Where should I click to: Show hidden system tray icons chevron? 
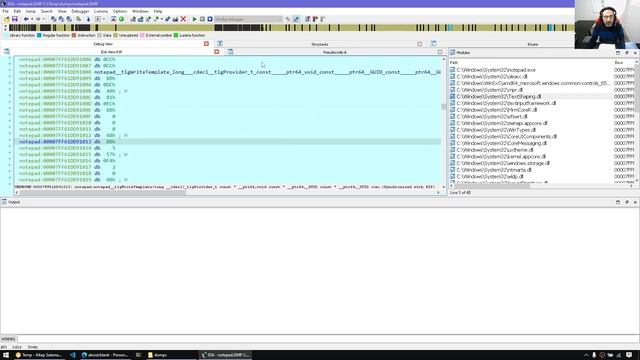[586, 355]
